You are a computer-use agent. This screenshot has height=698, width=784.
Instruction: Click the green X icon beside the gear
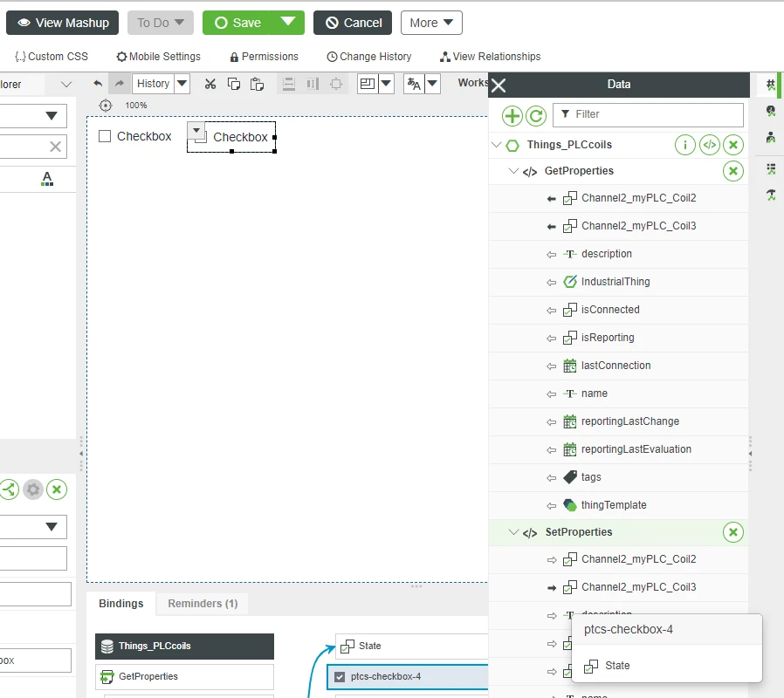pos(57,489)
